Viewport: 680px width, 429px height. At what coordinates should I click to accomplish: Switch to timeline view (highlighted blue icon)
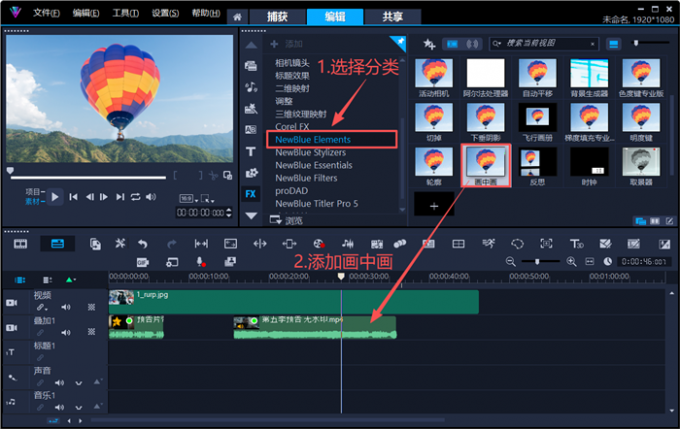tap(57, 244)
